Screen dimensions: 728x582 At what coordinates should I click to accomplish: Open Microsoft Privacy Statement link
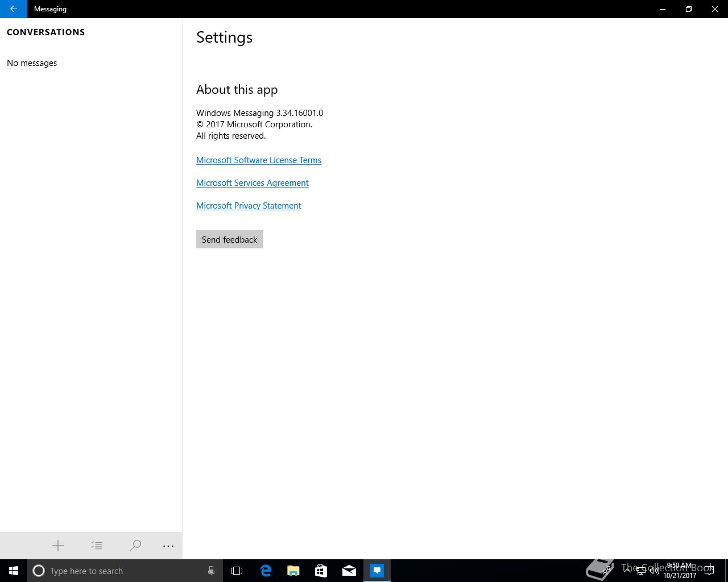coord(249,206)
